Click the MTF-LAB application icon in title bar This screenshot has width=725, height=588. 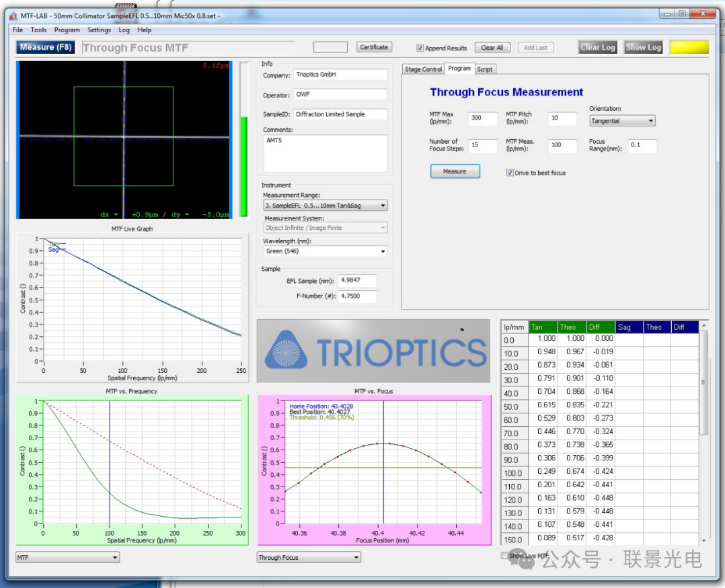click(x=14, y=16)
